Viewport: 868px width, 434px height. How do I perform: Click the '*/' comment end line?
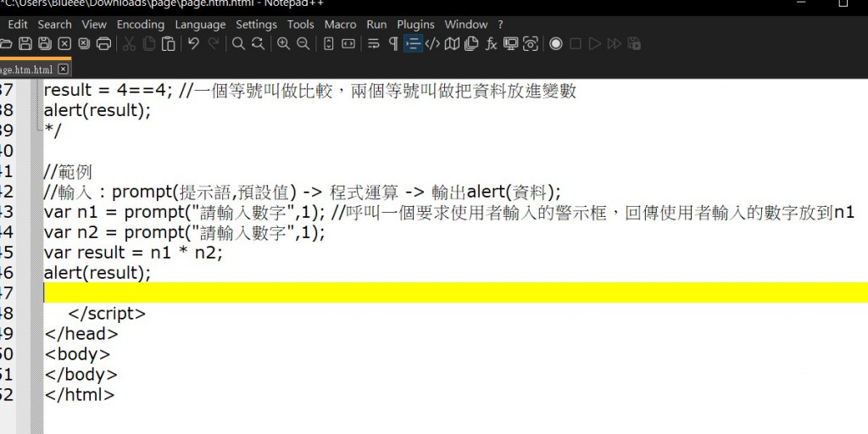[53, 131]
